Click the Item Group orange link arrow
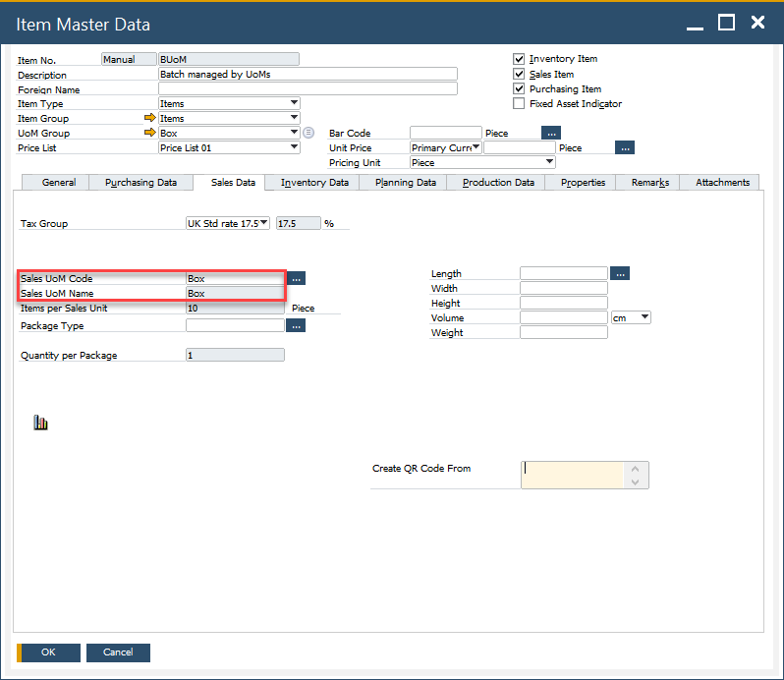 pos(149,119)
